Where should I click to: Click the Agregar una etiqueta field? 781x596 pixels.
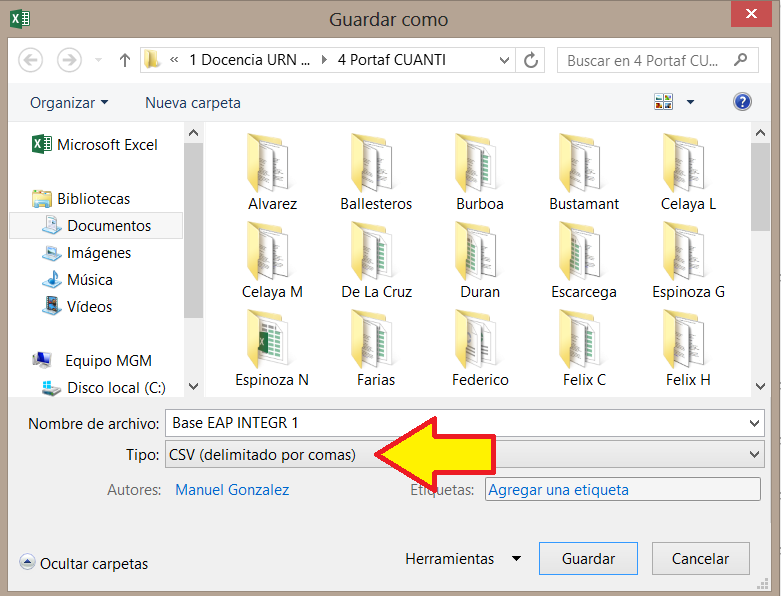pyautogui.click(x=621, y=490)
